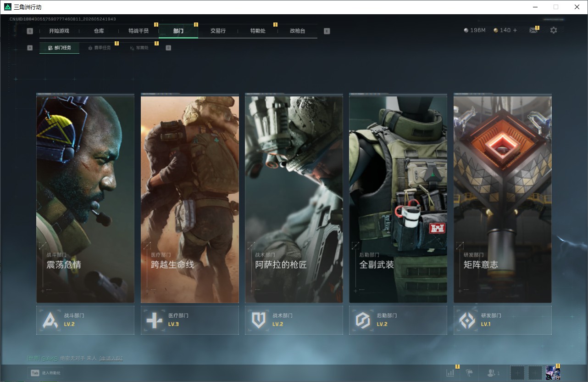Click the 196M currency balance
Screen dimensions: 588x382
point(474,30)
